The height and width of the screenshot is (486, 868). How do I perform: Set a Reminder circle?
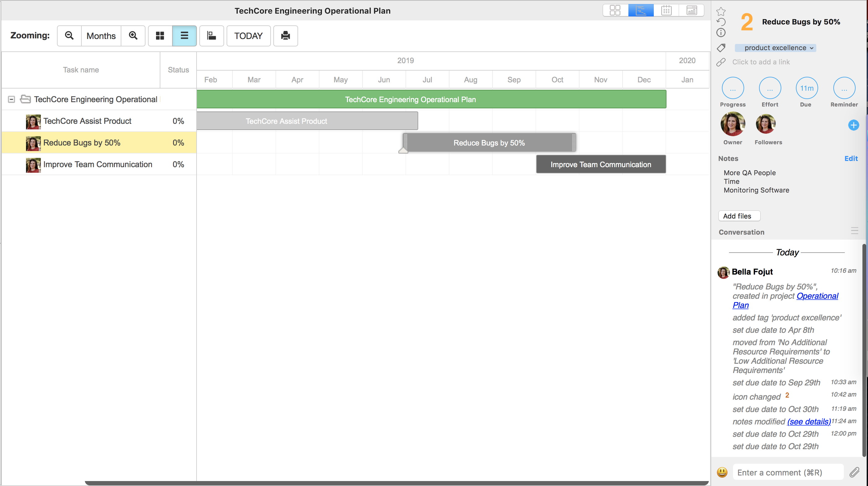point(844,88)
